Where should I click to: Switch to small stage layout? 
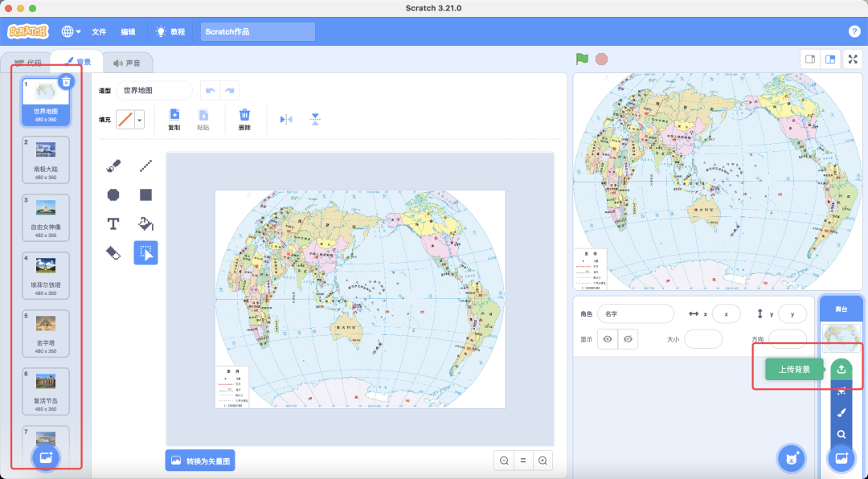click(810, 59)
